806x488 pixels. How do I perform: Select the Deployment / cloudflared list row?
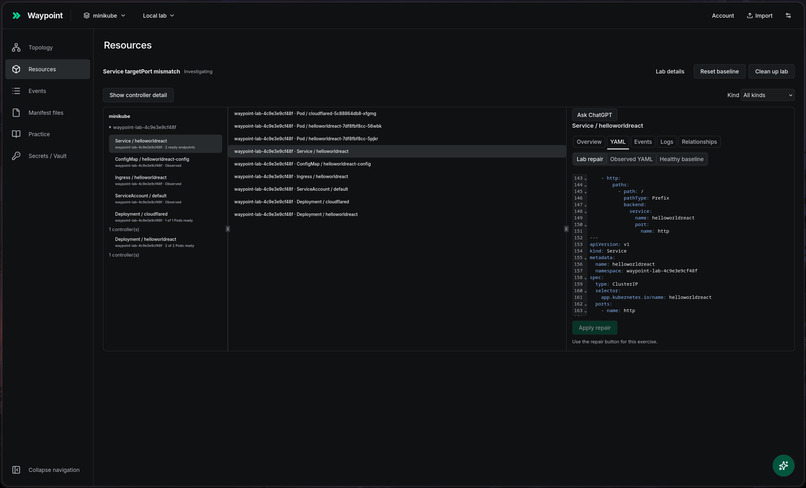tap(397, 202)
